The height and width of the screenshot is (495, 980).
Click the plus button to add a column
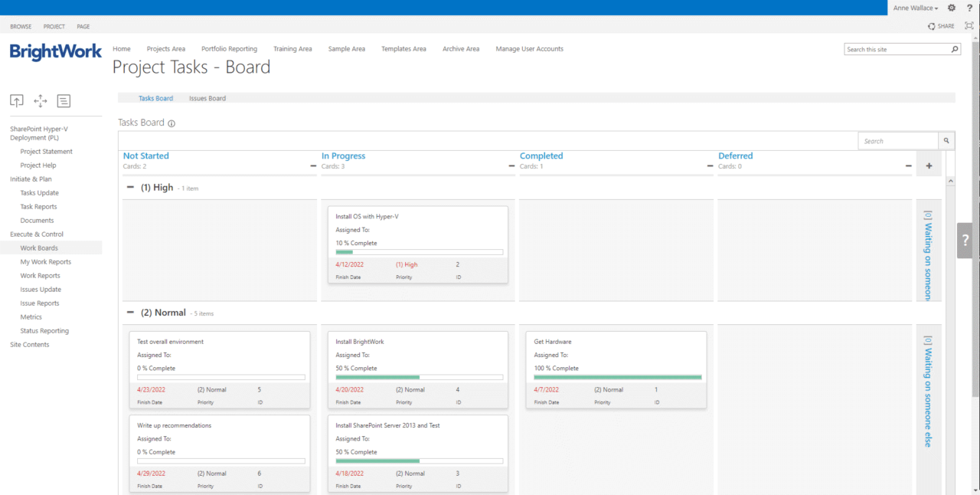click(929, 164)
